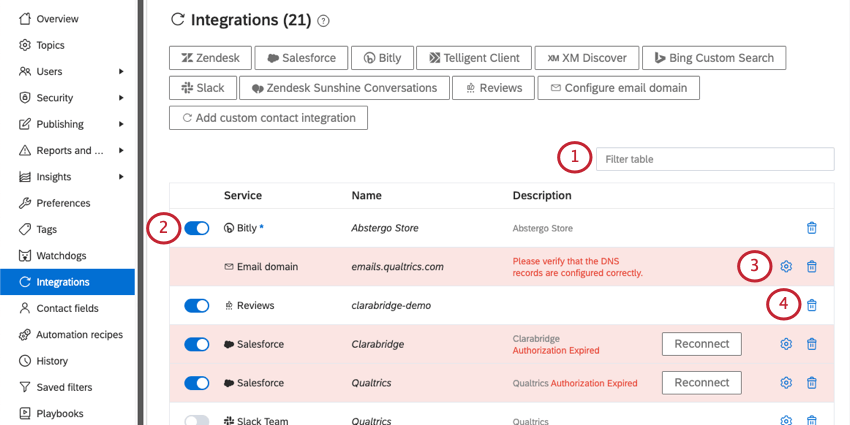Viewport: 850px width, 425px height.
Task: Expand the Insights submenu arrow
Action: click(121, 177)
